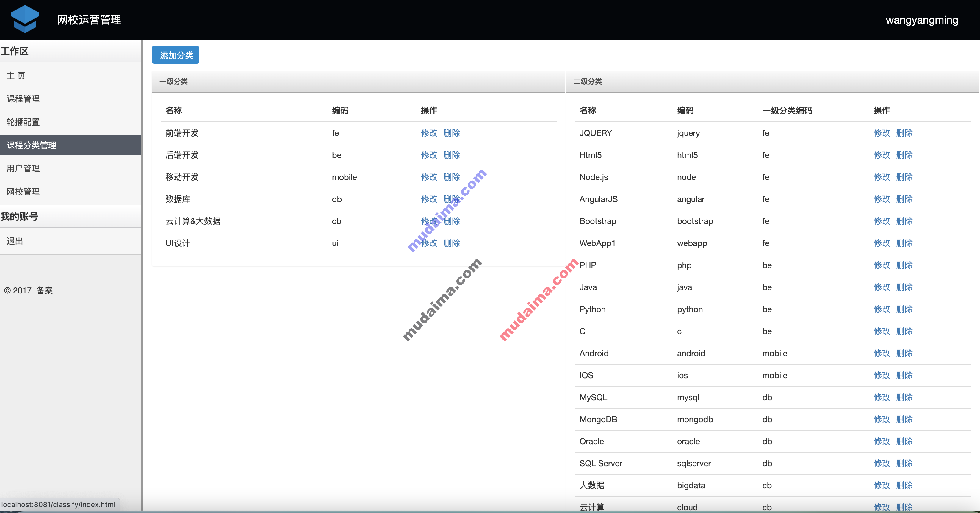Click 修改 for Python row
The width and height of the screenshot is (980, 513).
click(x=882, y=310)
